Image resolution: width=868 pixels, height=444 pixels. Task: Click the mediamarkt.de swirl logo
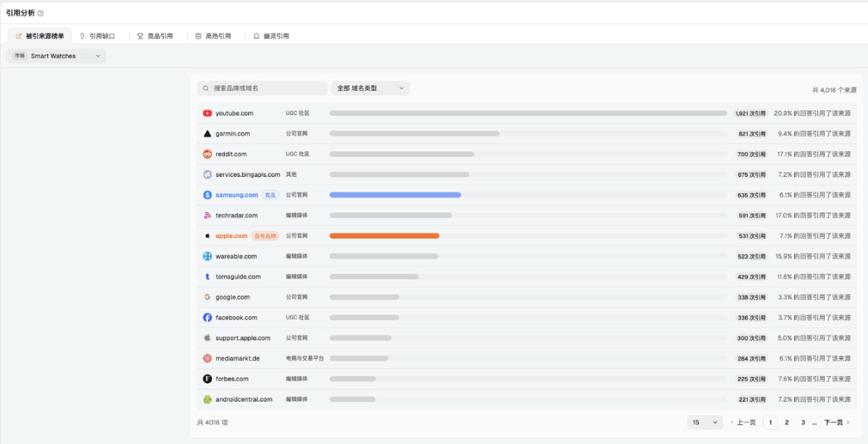click(x=207, y=359)
